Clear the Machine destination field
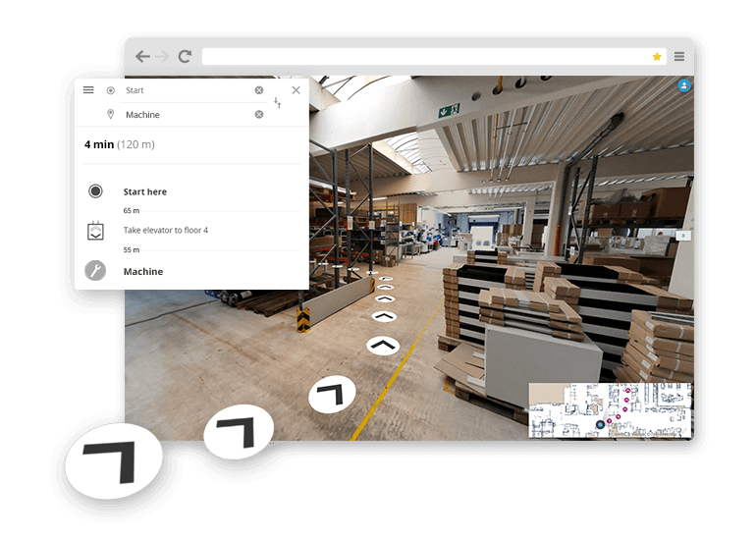Screen dimensions: 756x540 (259, 115)
